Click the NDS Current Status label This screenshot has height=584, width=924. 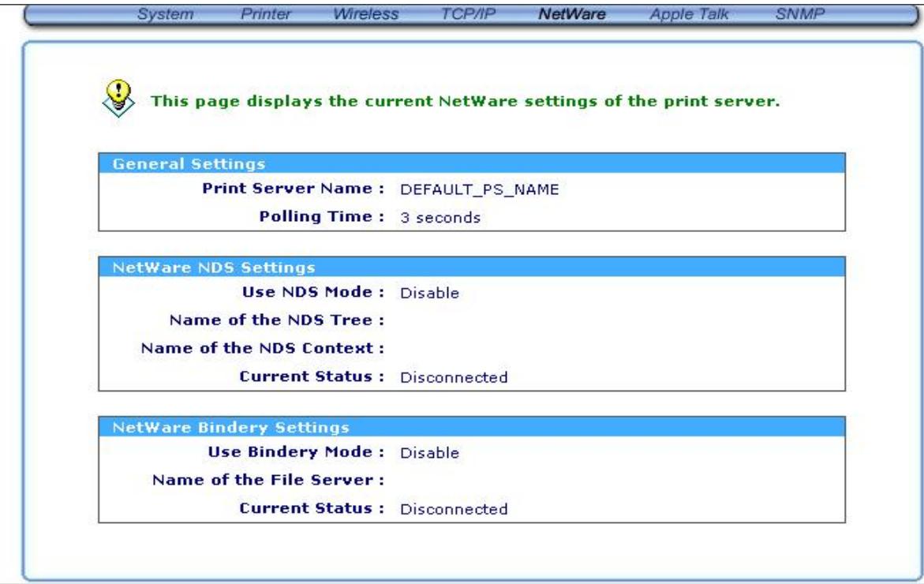[312, 376]
